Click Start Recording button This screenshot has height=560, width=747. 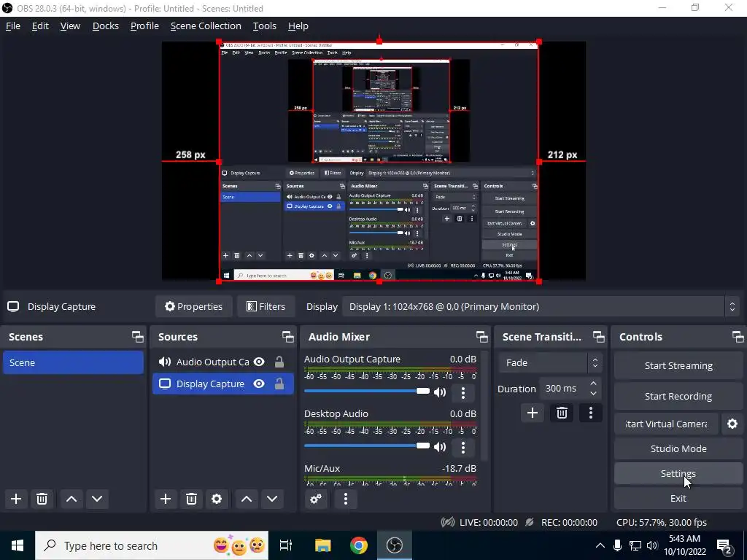(x=678, y=396)
